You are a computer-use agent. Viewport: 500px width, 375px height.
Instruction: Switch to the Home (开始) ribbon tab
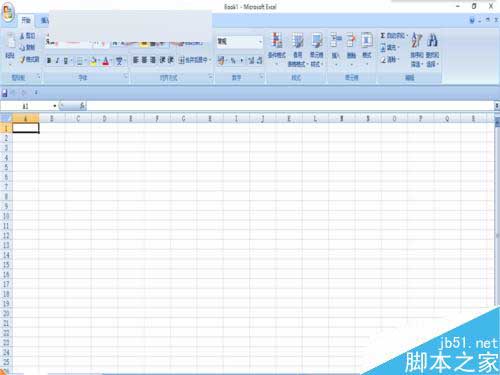[26, 20]
